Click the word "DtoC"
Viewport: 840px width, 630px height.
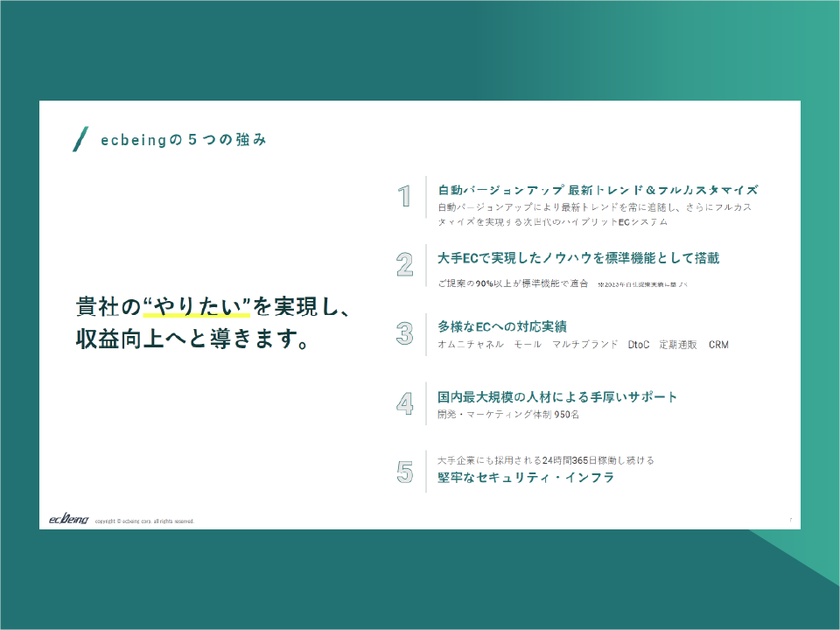(x=639, y=345)
